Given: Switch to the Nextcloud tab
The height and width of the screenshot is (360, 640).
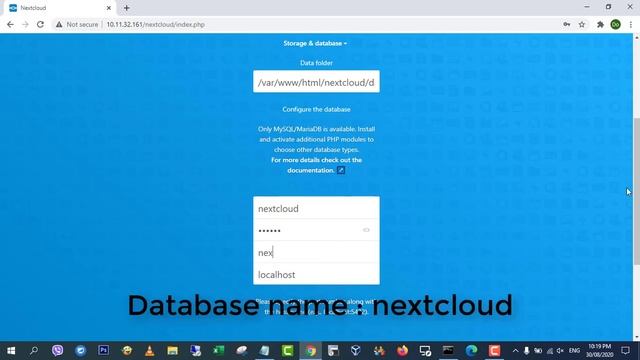Looking at the screenshot, I should [x=59, y=8].
